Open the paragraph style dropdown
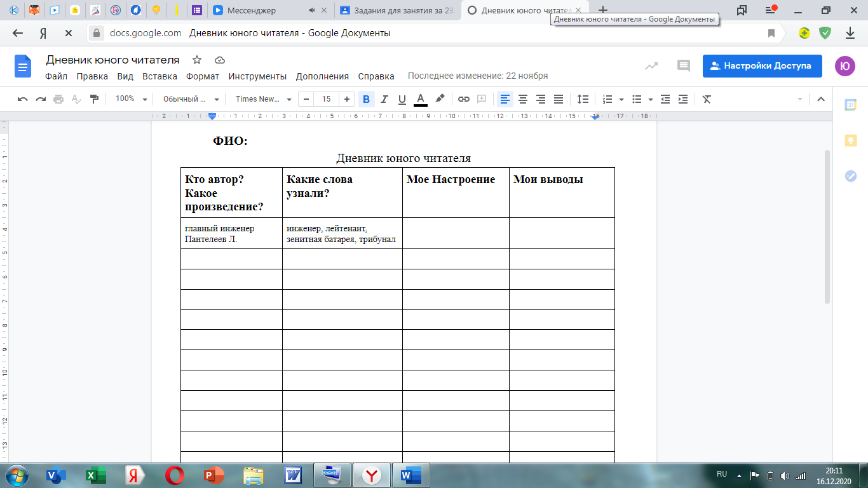Viewport: 868px width, 488px height. pyautogui.click(x=190, y=99)
